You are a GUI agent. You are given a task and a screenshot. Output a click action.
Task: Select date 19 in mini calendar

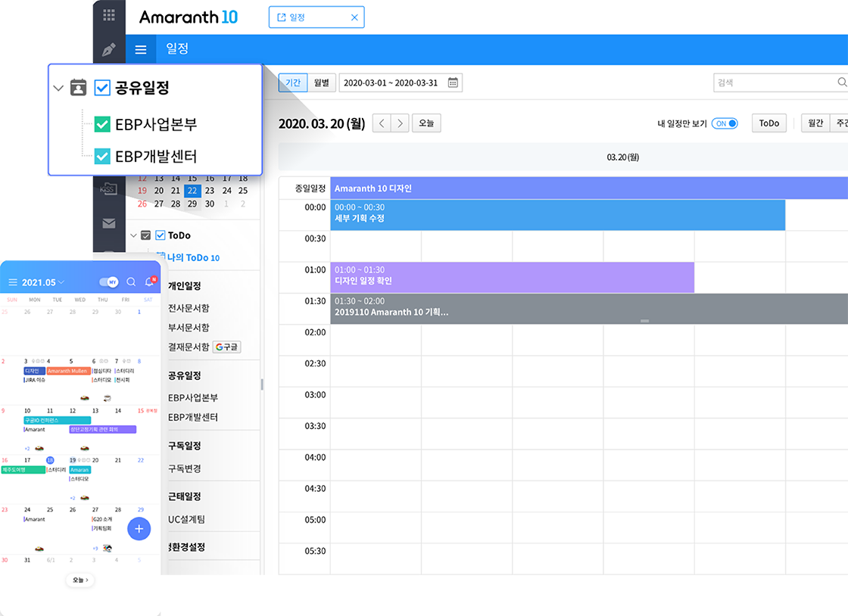(x=142, y=191)
